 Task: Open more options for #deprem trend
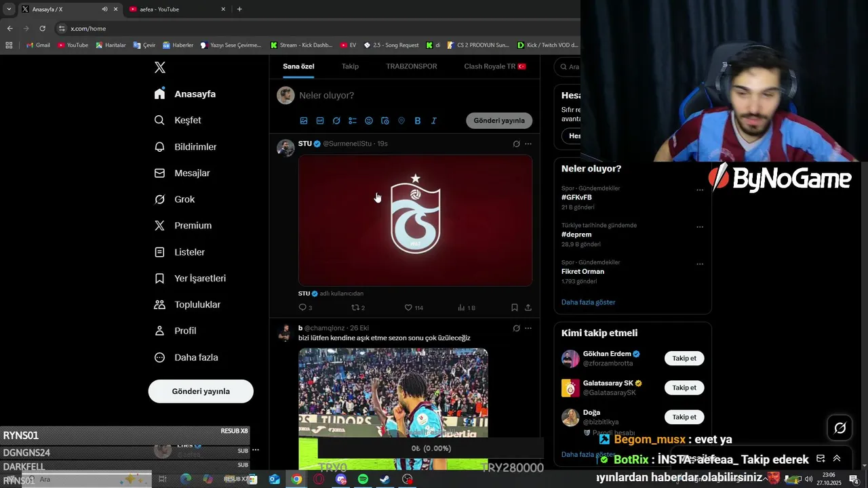point(700,227)
